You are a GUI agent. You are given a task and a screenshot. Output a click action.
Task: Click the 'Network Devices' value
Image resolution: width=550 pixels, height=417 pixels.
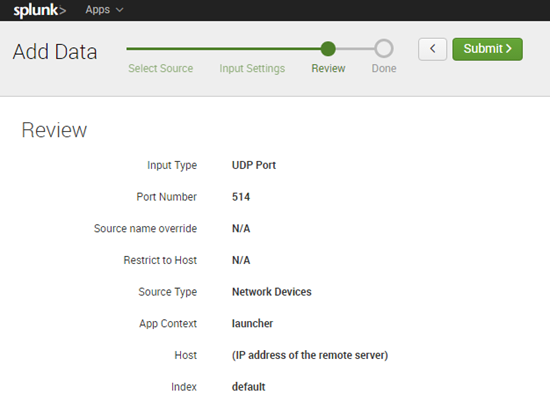coord(271,291)
